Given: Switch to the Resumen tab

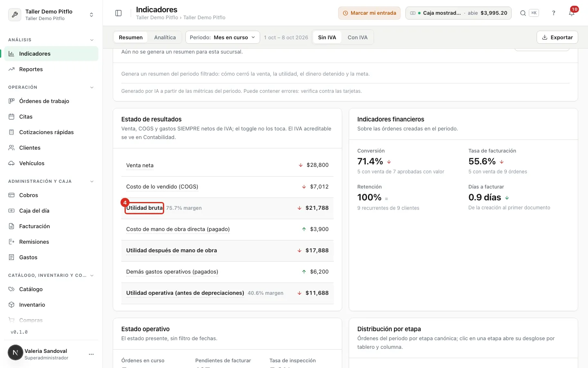Looking at the screenshot, I should point(131,37).
